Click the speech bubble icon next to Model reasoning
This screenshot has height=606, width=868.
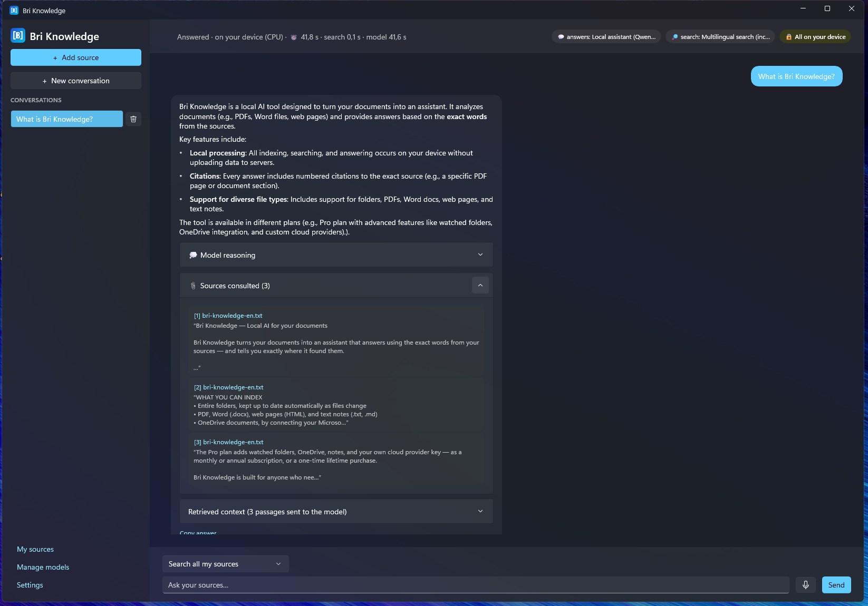point(193,255)
